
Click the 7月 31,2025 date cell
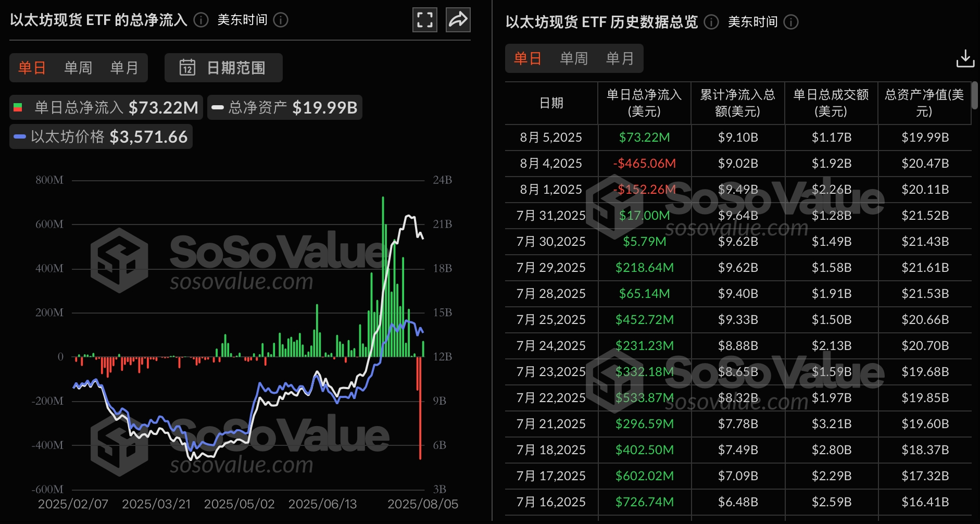click(x=551, y=216)
